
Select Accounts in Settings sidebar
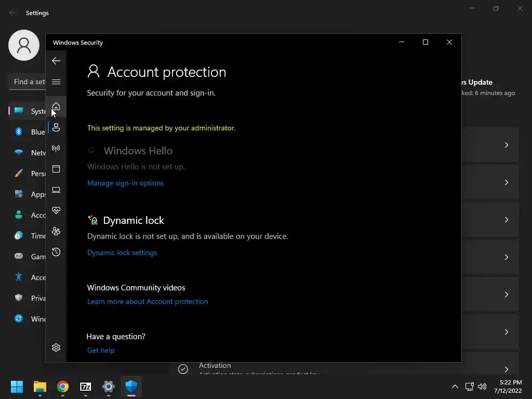(27, 215)
